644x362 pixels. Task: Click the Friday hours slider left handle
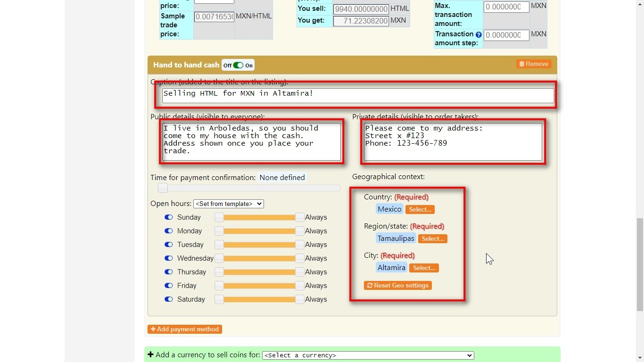pyautogui.click(x=219, y=286)
